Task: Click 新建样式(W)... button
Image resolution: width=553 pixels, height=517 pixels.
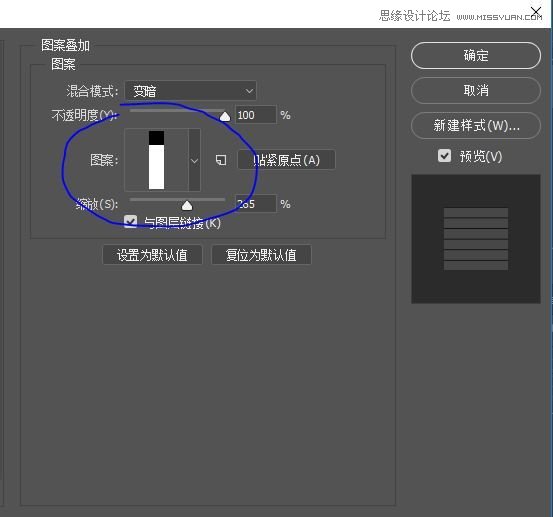Action: (476, 125)
